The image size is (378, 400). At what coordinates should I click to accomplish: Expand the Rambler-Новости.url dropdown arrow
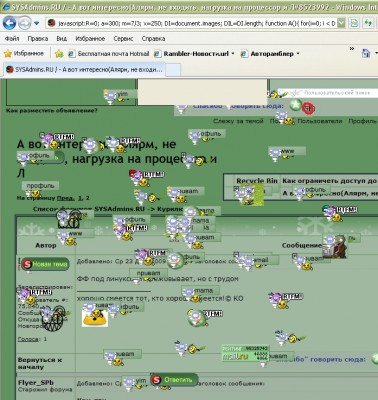[233, 54]
